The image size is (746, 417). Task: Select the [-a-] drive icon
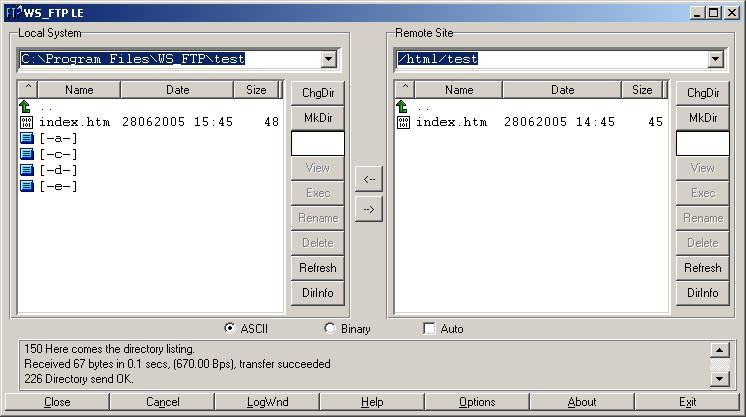tap(27, 138)
